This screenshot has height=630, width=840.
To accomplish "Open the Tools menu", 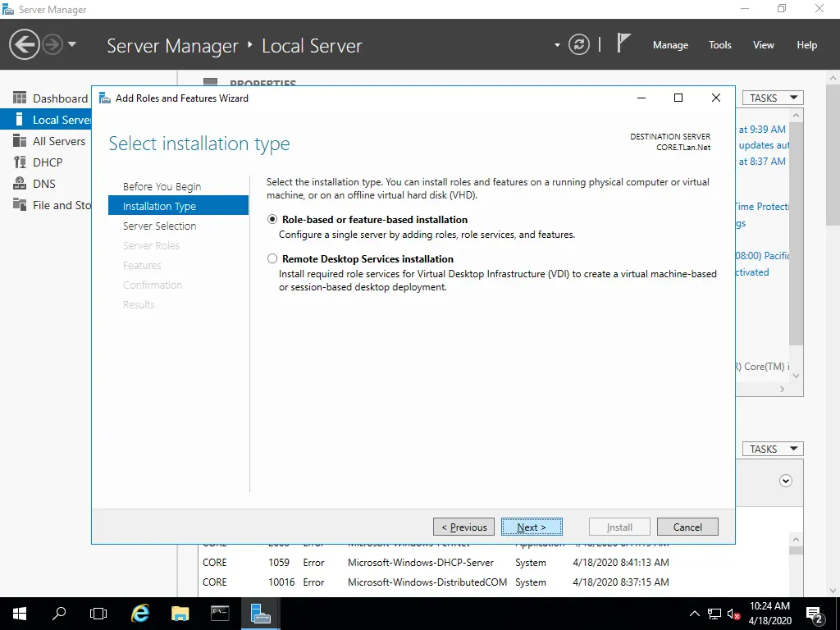I will tap(719, 45).
